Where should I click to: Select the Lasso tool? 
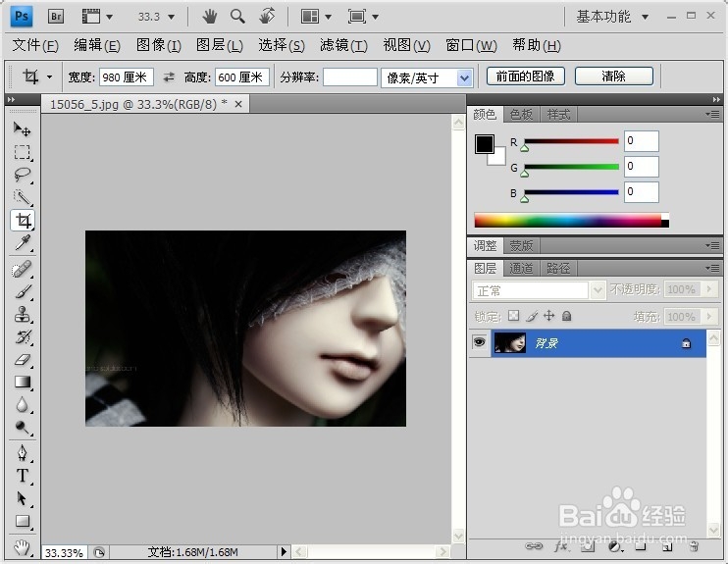[x=22, y=175]
